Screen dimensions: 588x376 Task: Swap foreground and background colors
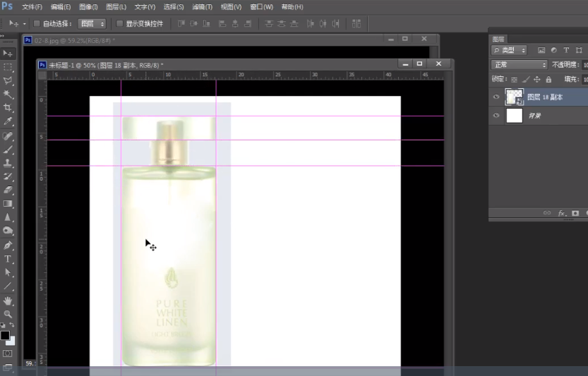(x=11, y=325)
